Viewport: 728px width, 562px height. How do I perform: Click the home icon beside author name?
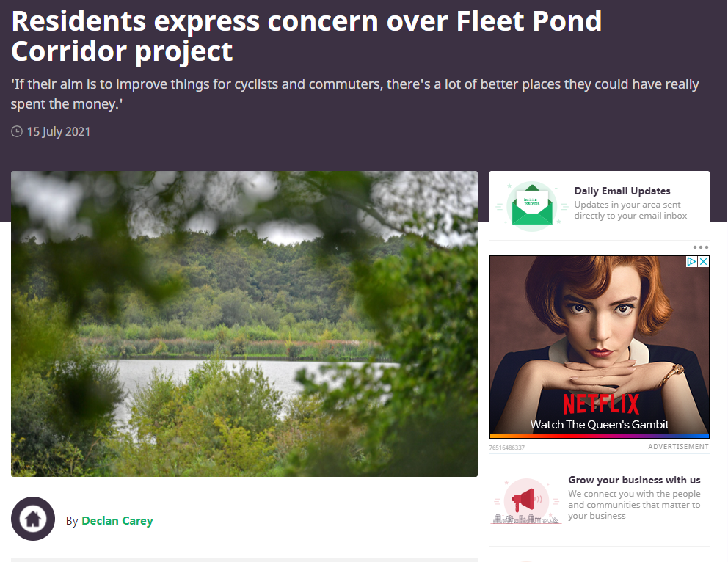(33, 519)
